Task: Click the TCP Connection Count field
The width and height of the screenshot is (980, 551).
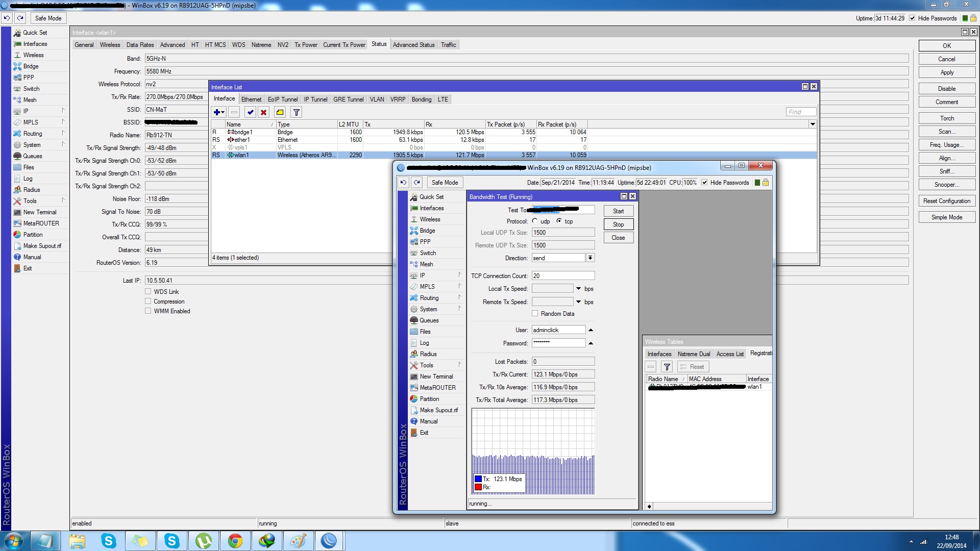Action: coord(562,276)
